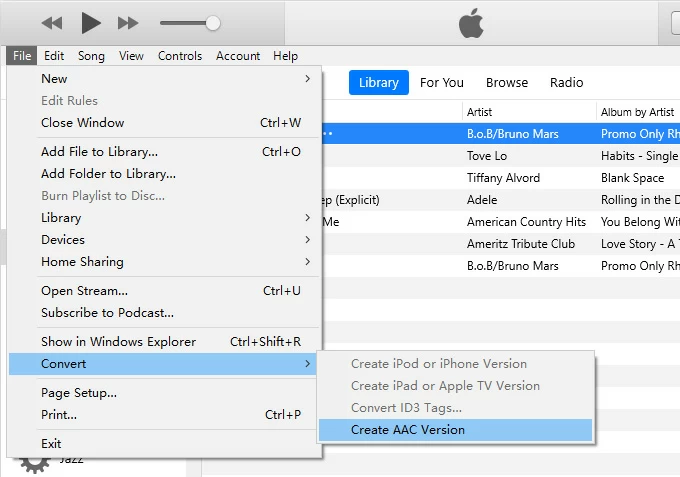Select the Adele song row
Viewport: 680px width, 477px height.
[482, 200]
